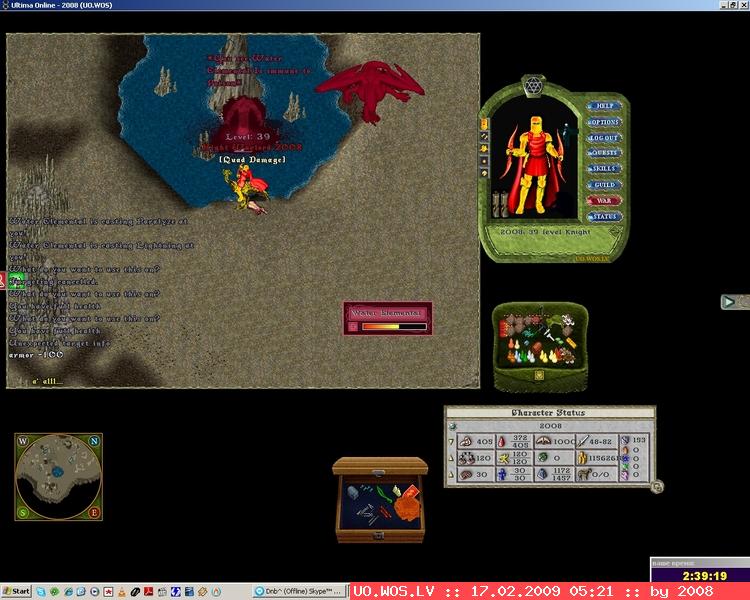Click the backpack's bottom clasp emblem
Viewport: 750px width, 600px height.
[539, 375]
